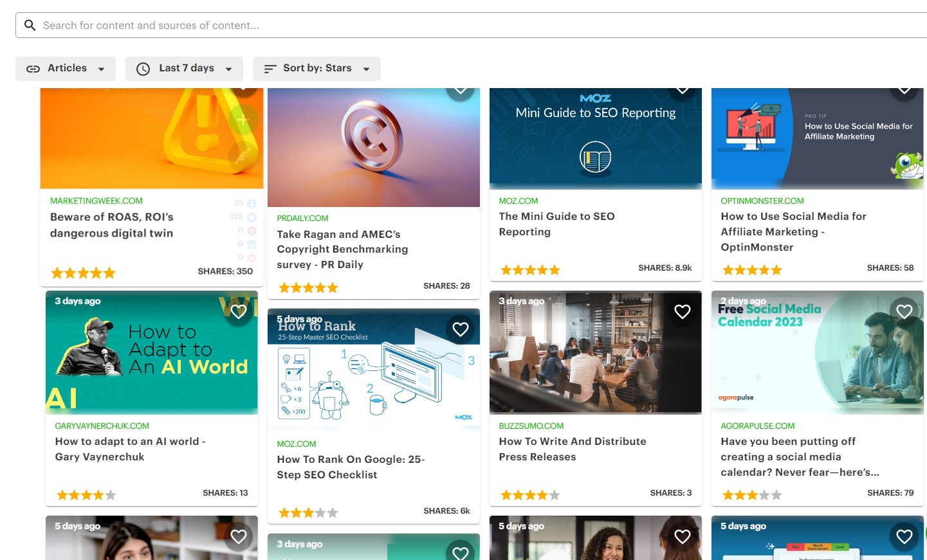The image size is (927, 560).
Task: Open OPTINMONSTER.COM source link
Action: click(762, 201)
